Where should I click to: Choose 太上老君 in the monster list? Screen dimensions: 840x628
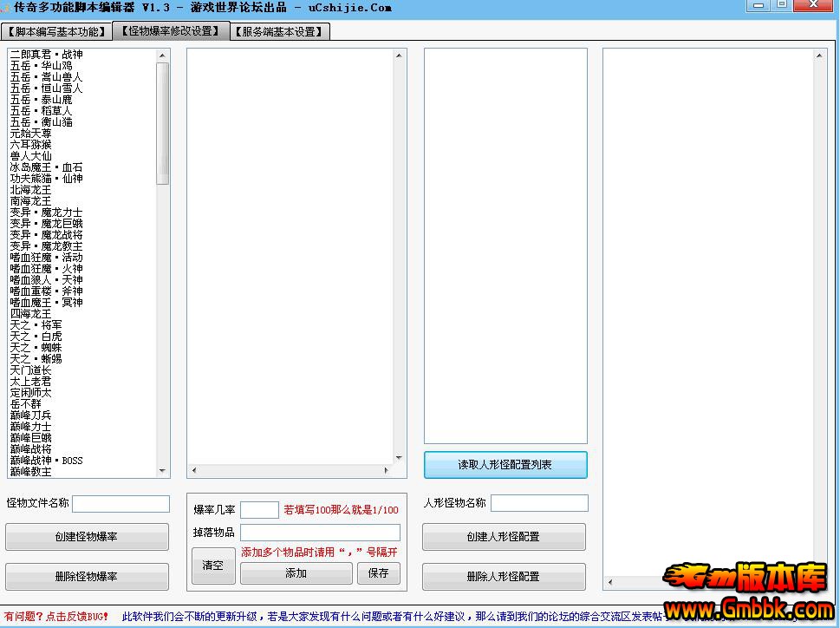pyautogui.click(x=31, y=382)
